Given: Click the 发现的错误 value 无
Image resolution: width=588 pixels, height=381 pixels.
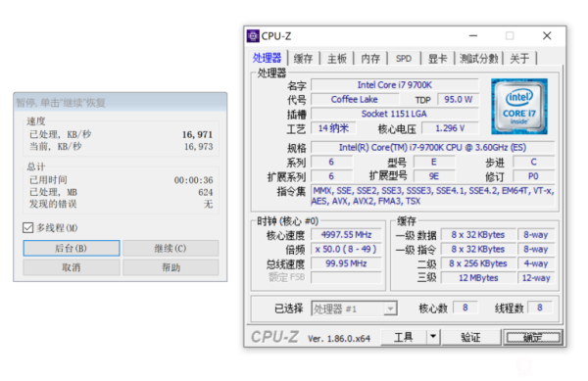Looking at the screenshot, I should (x=208, y=204).
